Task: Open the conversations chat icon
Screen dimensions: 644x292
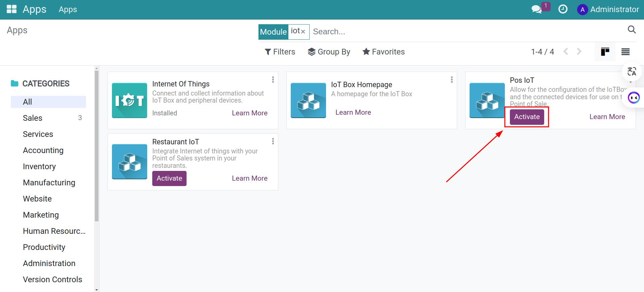Action: click(537, 9)
